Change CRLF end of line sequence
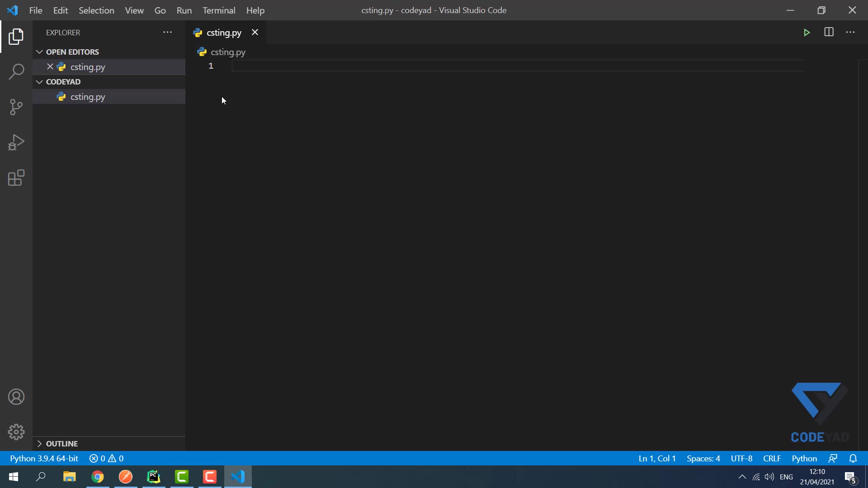The image size is (868, 488). pos(772,459)
